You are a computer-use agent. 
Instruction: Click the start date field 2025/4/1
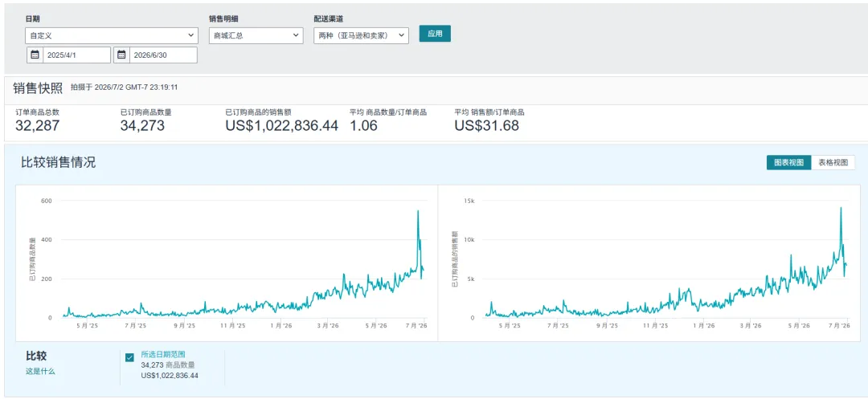[x=76, y=55]
